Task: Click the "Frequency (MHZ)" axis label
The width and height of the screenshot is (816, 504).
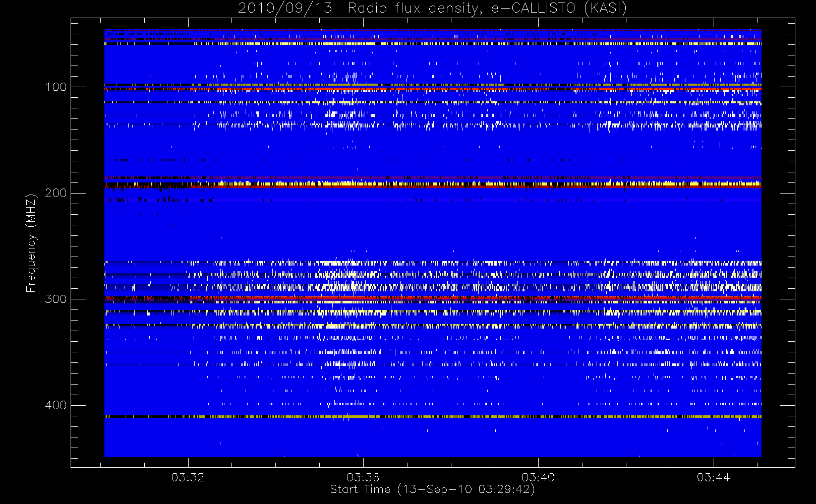Action: [x=31, y=243]
